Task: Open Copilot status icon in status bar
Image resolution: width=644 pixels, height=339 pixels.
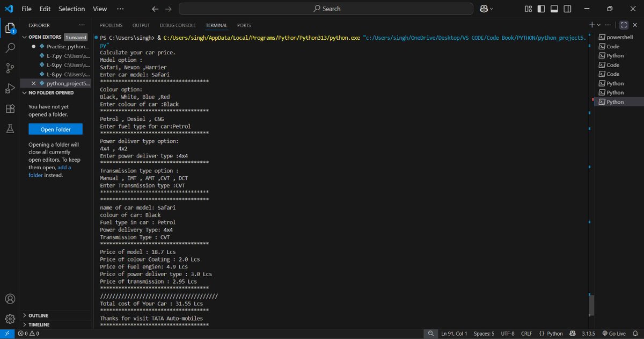Action: pyautogui.click(x=572, y=334)
